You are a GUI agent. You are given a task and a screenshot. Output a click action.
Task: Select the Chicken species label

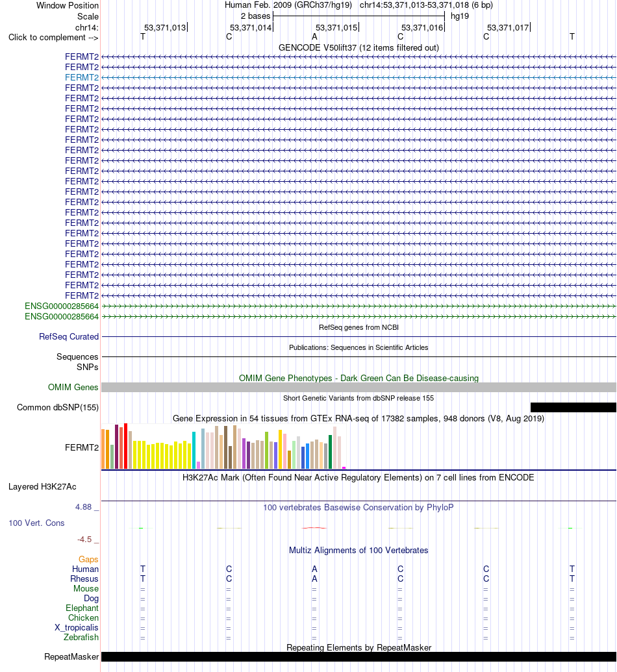pos(83,618)
